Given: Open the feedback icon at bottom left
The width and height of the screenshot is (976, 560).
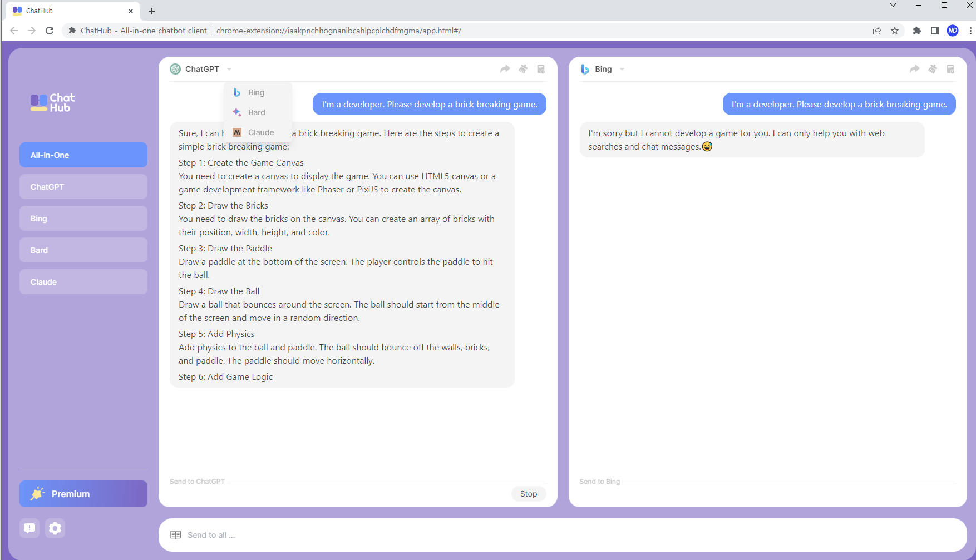Looking at the screenshot, I should [x=29, y=528].
